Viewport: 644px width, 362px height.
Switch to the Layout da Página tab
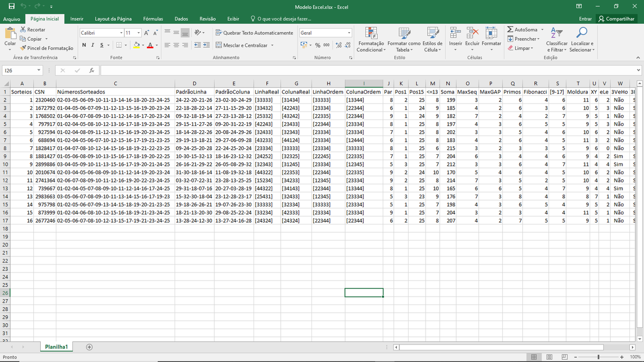coord(113,19)
